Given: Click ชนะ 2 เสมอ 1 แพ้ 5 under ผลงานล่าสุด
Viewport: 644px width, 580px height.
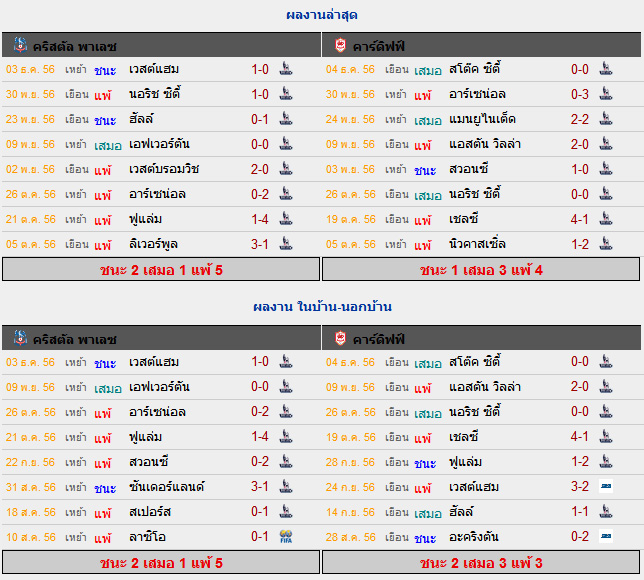Looking at the screenshot, I should click(161, 269).
